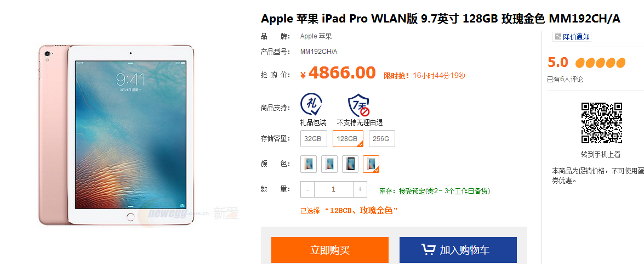Click the QR code for mobile viewing
The image size is (644, 264).
pos(601,123)
